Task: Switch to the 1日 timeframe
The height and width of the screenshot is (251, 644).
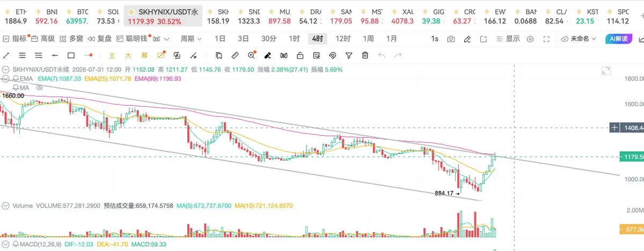Action: 220,39
